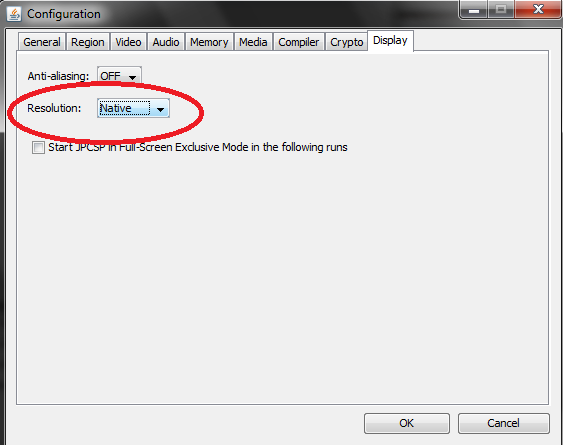Image resolution: width=563 pixels, height=445 pixels.
Task: Open the Memory settings tab
Action: (x=209, y=42)
